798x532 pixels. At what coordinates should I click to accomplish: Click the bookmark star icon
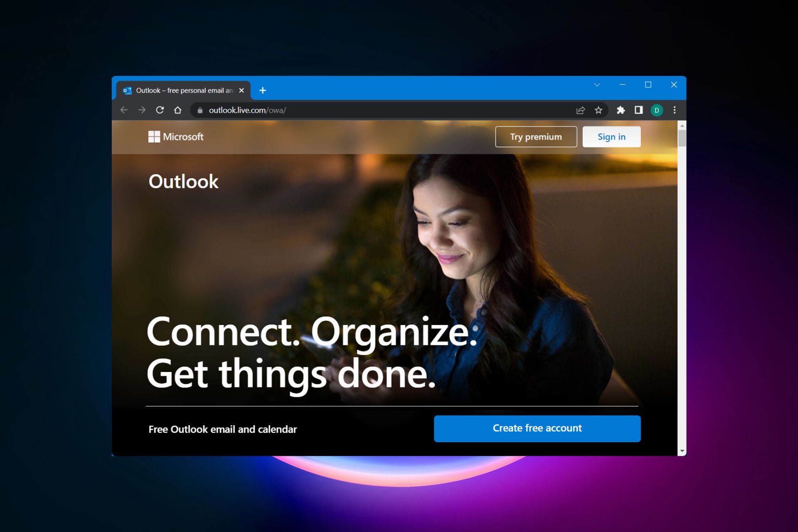pyautogui.click(x=598, y=110)
